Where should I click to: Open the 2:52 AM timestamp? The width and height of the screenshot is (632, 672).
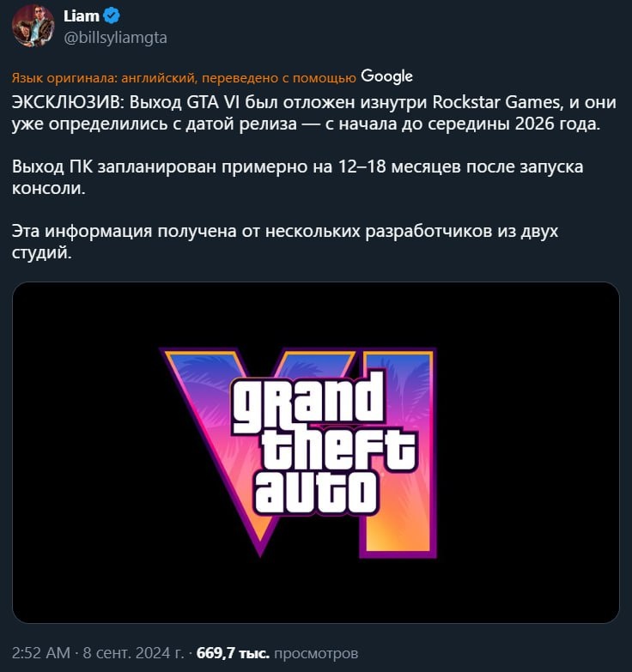click(x=40, y=653)
